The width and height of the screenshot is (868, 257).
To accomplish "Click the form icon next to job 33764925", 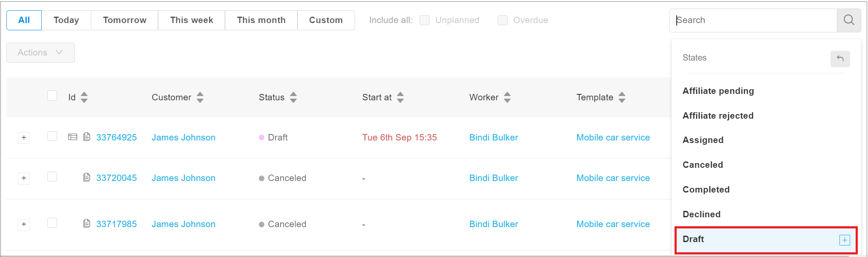I will pyautogui.click(x=72, y=137).
